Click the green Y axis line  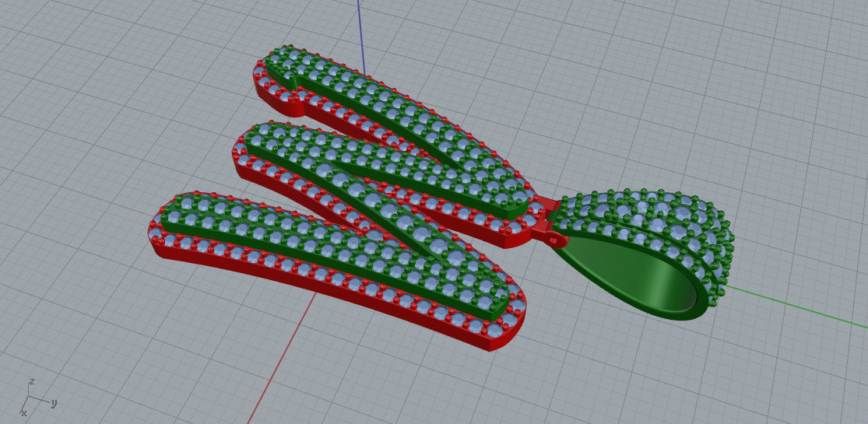796,307
